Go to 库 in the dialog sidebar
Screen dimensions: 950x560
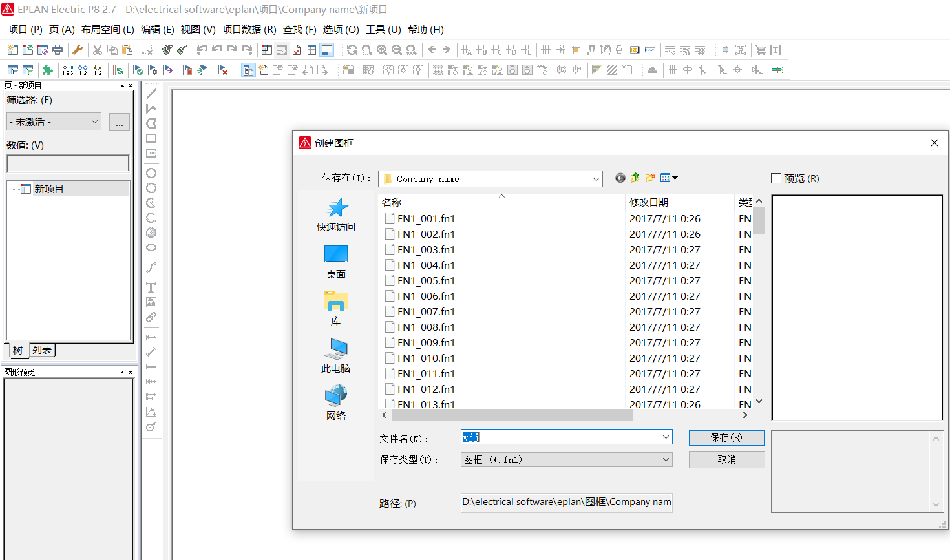[x=336, y=309]
